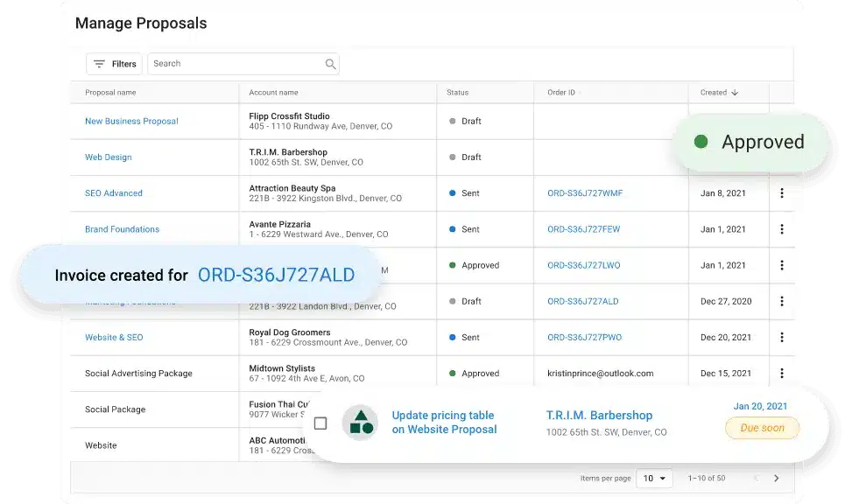Screen dimensions: 852x504
Task: Open three-dot menu for Midtown Stylists row
Action: click(782, 373)
